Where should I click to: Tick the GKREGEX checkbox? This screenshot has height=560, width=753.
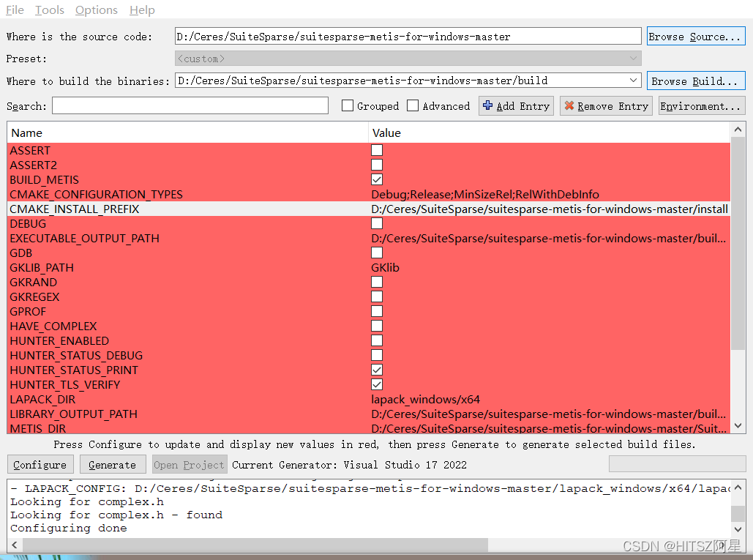point(377,296)
